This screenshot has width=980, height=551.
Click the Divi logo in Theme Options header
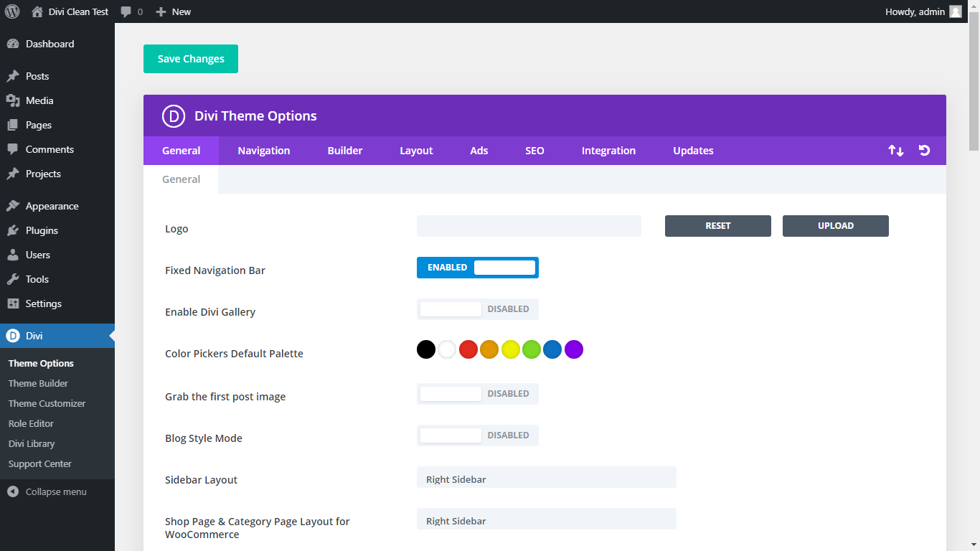[x=174, y=116]
